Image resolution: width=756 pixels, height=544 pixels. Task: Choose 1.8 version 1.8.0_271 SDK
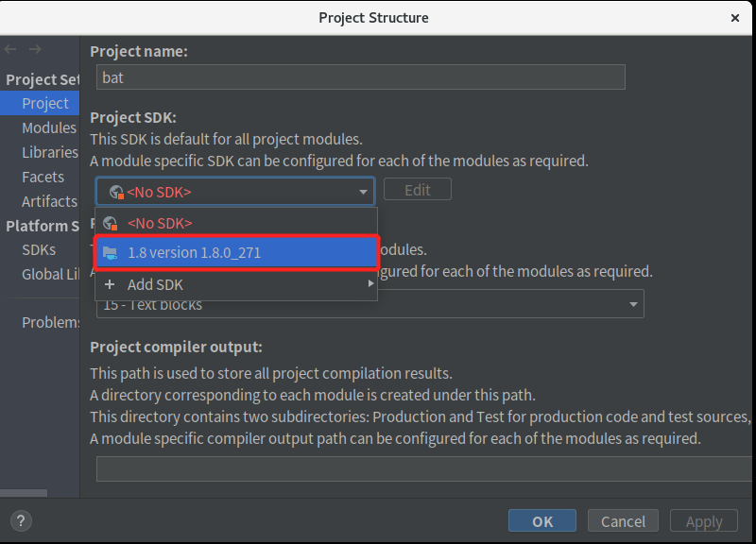tap(194, 252)
